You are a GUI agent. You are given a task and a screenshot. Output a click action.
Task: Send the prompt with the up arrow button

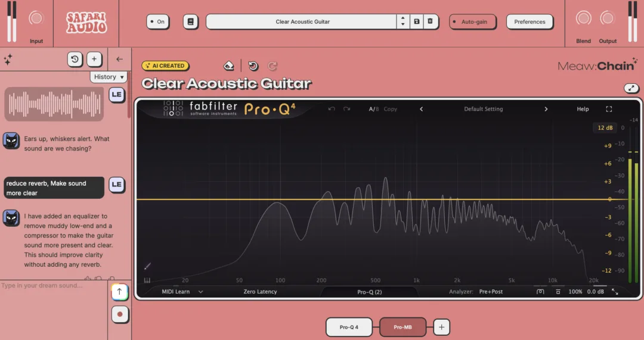pos(119,292)
